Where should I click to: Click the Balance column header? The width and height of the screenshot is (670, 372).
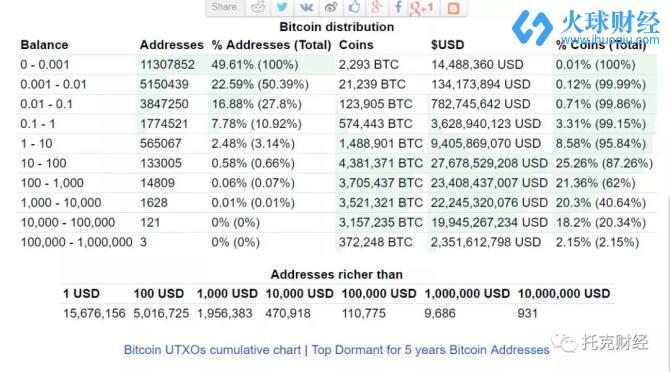(x=44, y=45)
